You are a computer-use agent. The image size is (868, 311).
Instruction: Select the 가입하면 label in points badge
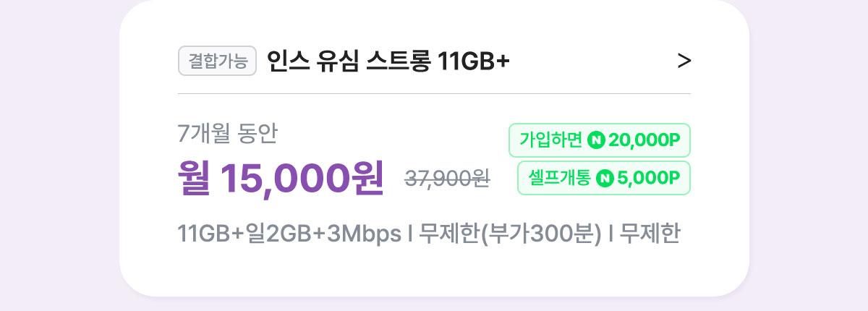[x=550, y=140]
